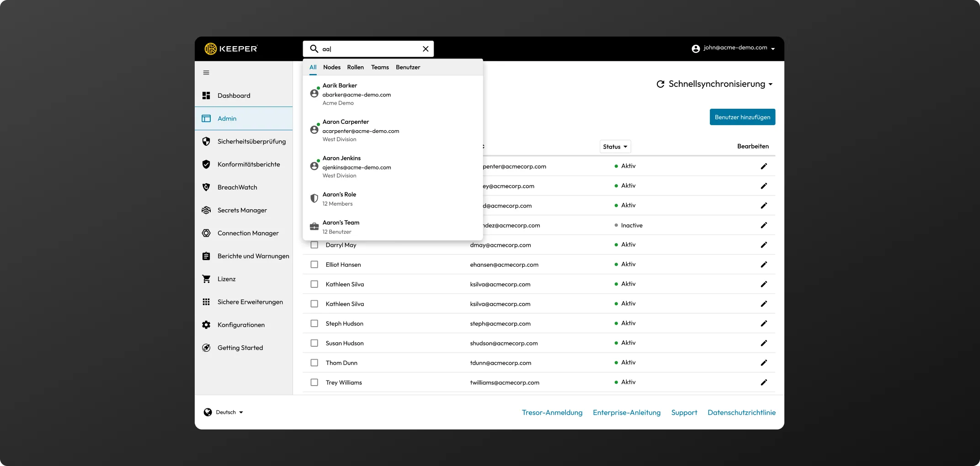
Task: Open the john@acme-demo.com account menu
Action: click(733, 48)
